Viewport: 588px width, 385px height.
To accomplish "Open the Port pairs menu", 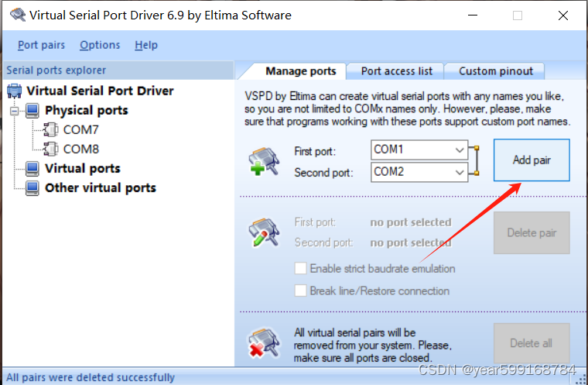I will (41, 45).
